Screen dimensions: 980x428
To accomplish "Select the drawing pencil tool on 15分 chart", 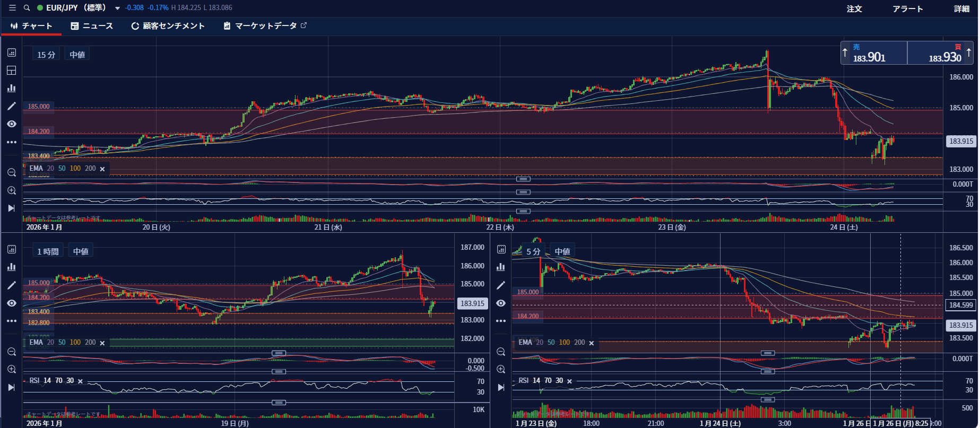I will 12,106.
